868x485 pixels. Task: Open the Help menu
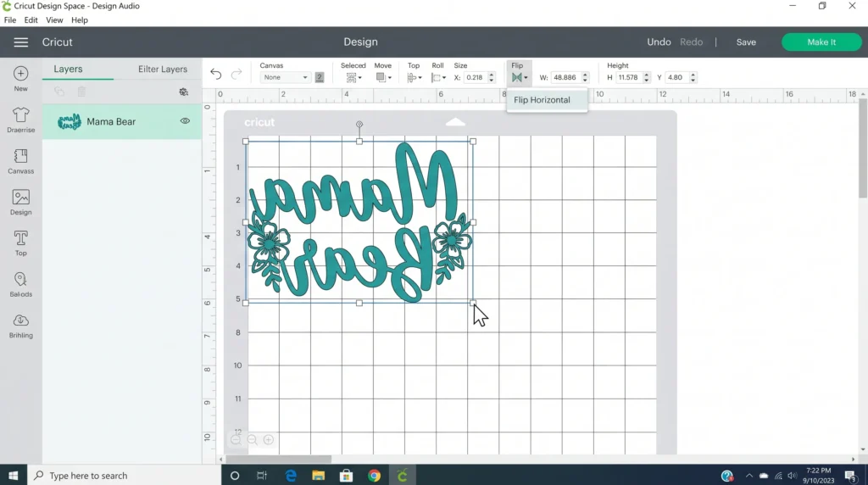tap(79, 20)
